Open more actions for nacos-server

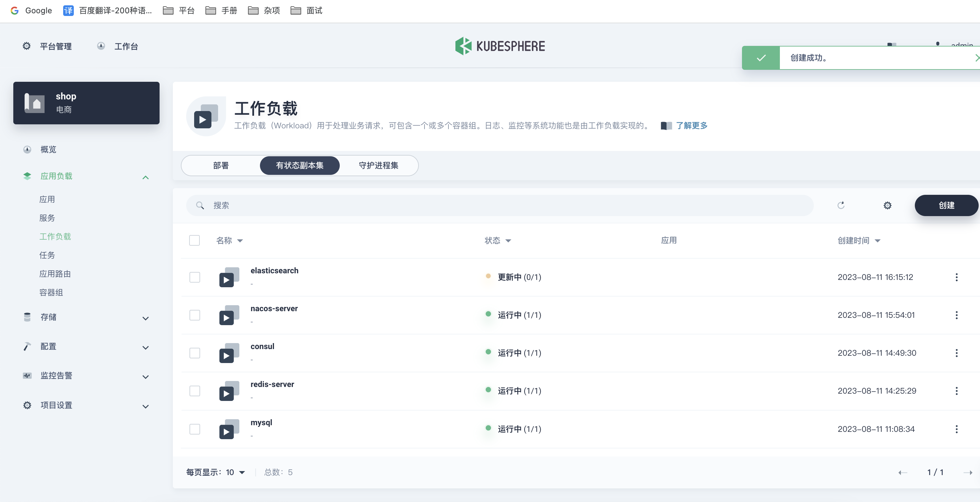click(x=956, y=315)
